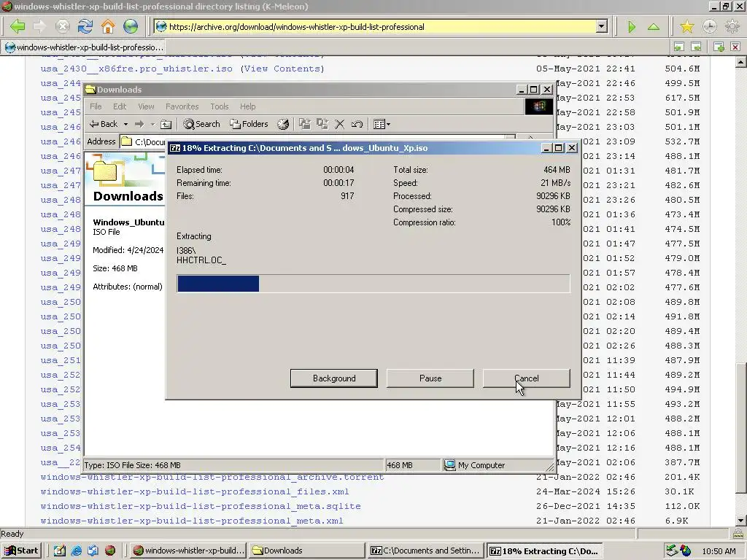
Task: Click the globe search icon in K-Meleon toolbar
Action: click(x=130, y=26)
